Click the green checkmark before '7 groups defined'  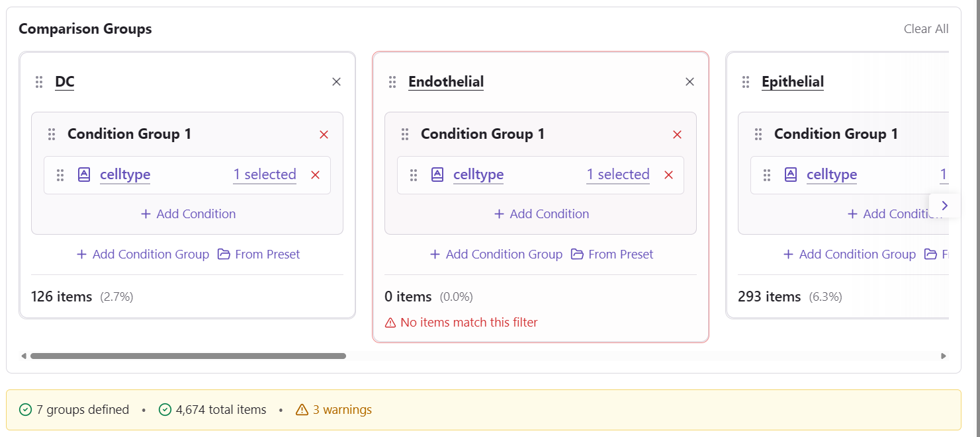24,409
